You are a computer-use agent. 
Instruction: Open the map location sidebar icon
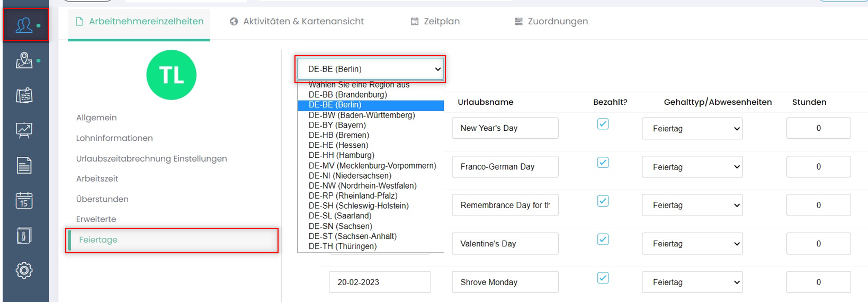(24, 60)
